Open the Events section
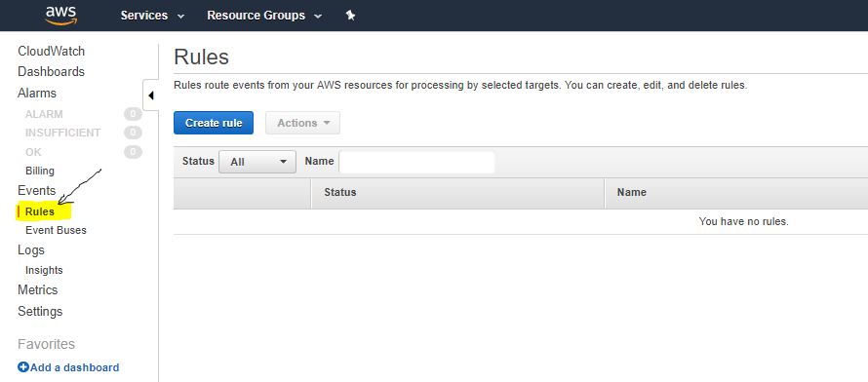The height and width of the screenshot is (382, 868). (36, 191)
